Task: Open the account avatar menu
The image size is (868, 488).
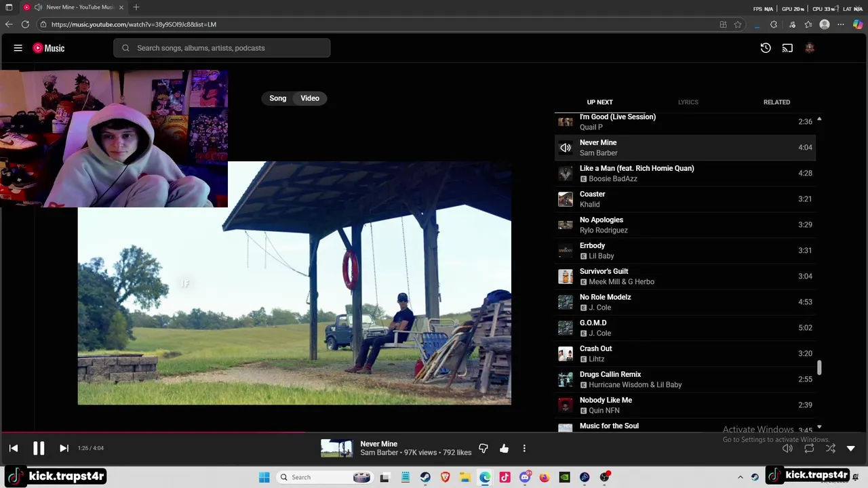Action: click(809, 48)
